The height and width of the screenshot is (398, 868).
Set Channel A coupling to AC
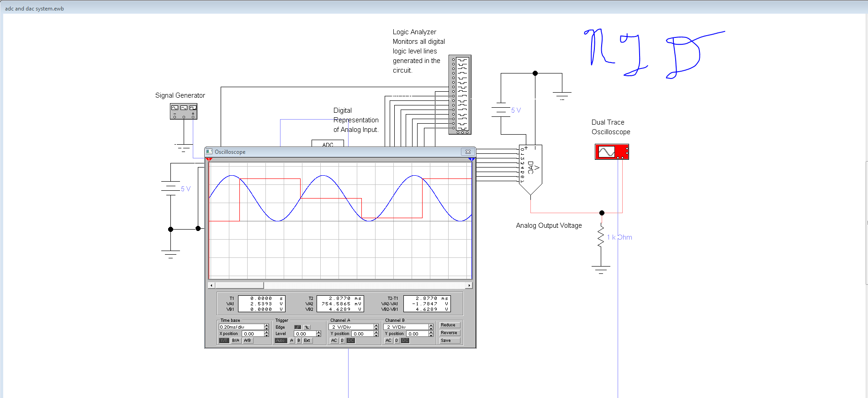tap(334, 340)
